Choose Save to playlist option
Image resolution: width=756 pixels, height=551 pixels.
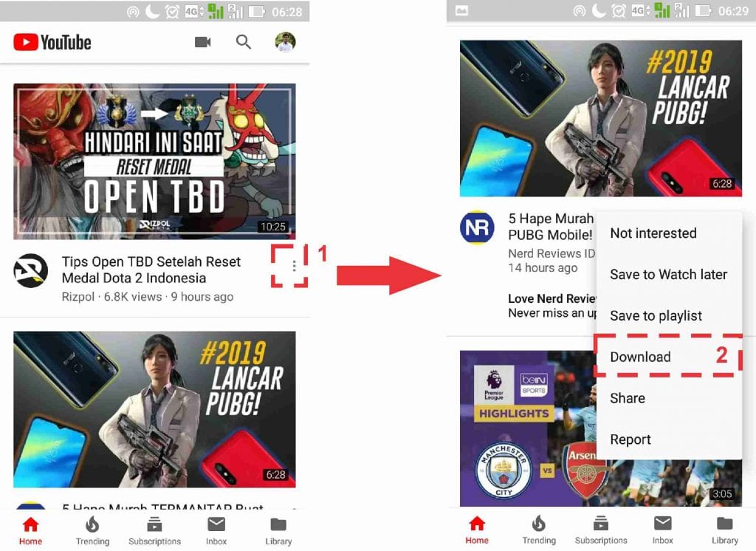(x=669, y=315)
